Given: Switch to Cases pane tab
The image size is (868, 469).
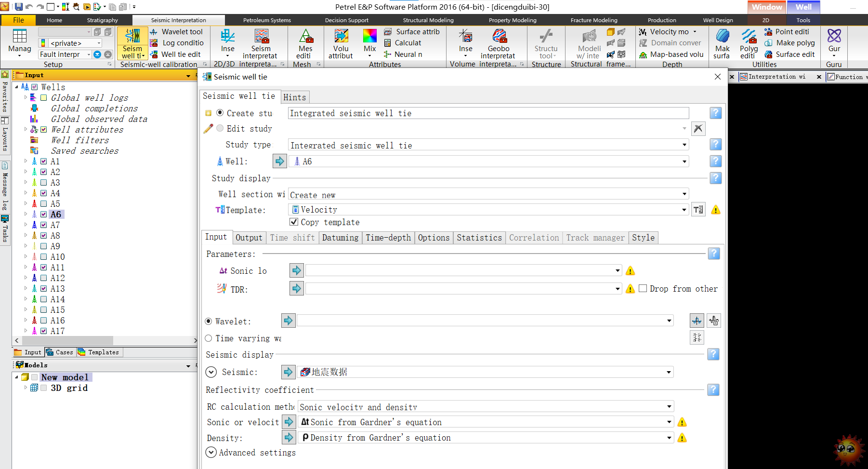Looking at the screenshot, I should 60,352.
